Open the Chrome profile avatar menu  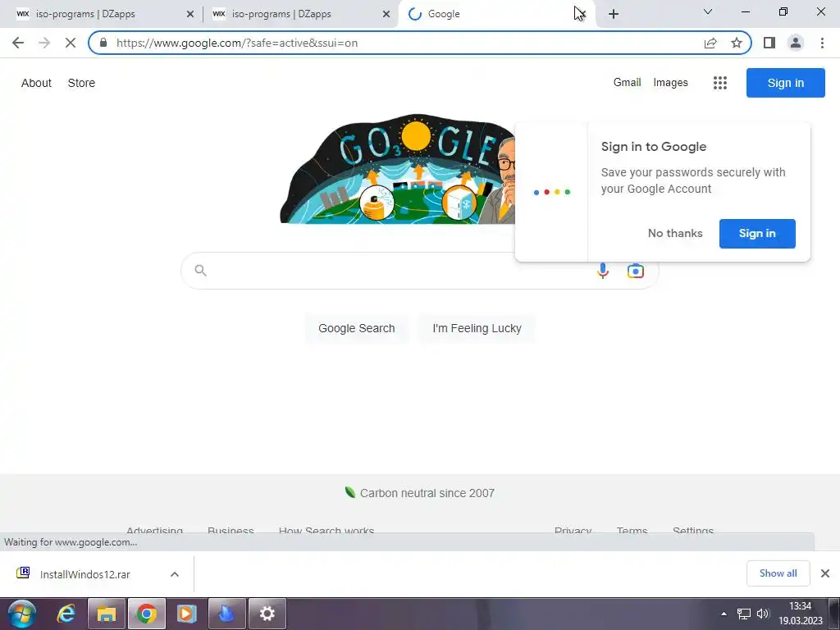click(x=796, y=43)
